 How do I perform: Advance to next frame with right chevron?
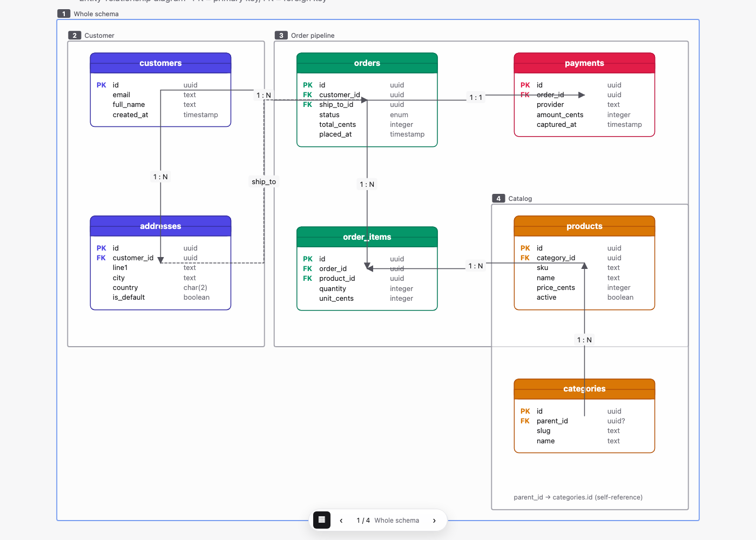pyautogui.click(x=434, y=521)
